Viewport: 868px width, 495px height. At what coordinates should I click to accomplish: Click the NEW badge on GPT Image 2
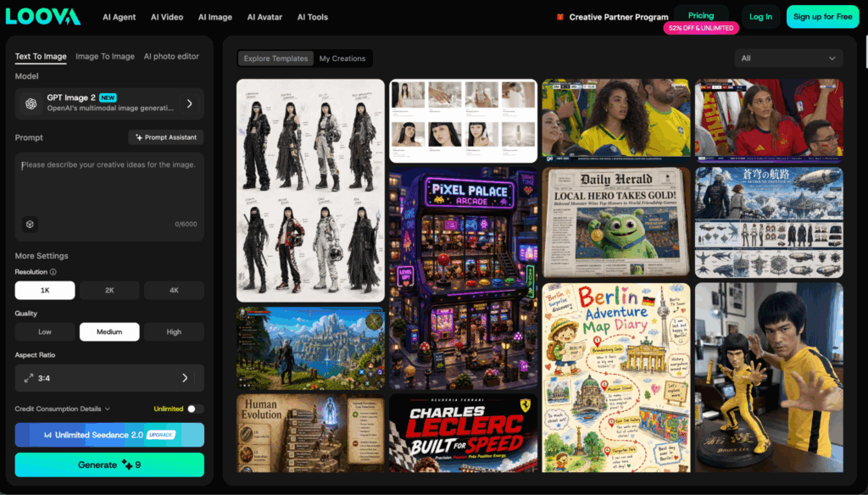(108, 97)
